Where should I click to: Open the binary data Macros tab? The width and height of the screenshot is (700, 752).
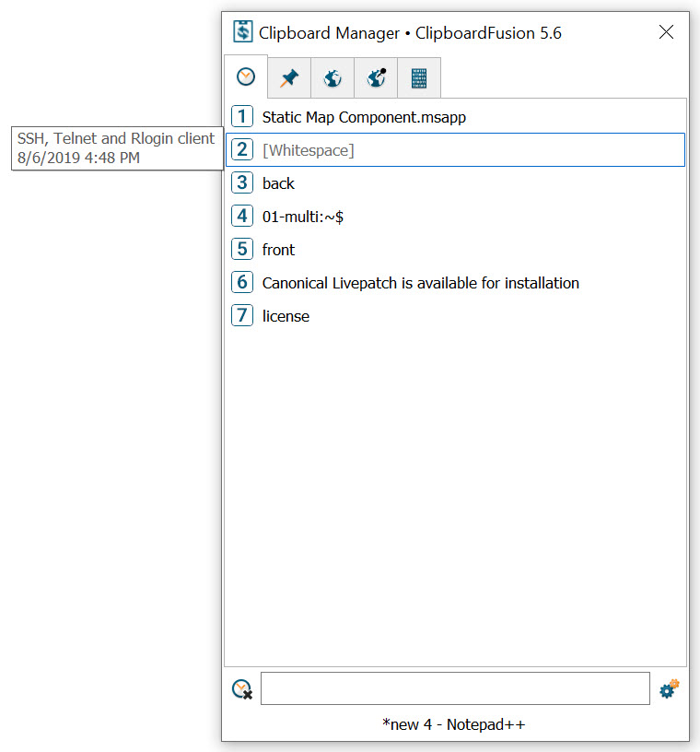pos(419,79)
